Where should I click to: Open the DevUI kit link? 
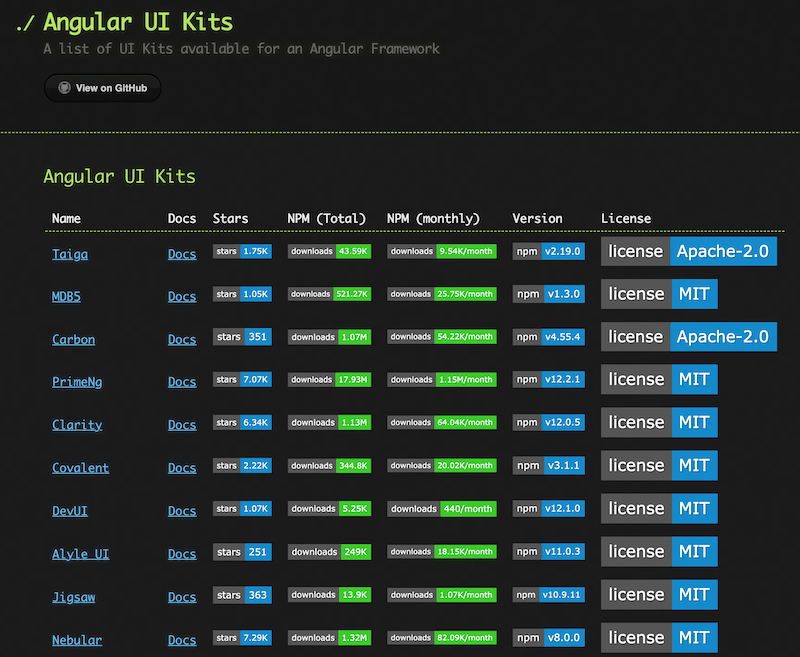pyautogui.click(x=70, y=511)
